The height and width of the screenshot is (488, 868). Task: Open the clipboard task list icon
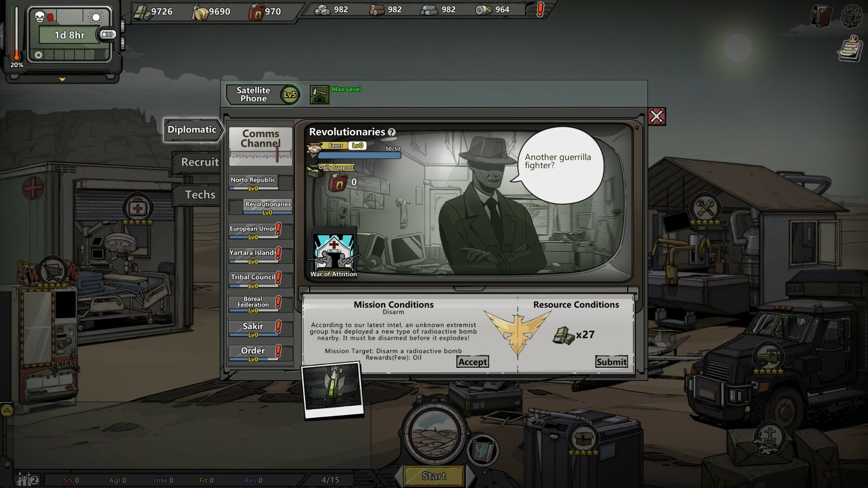[850, 49]
